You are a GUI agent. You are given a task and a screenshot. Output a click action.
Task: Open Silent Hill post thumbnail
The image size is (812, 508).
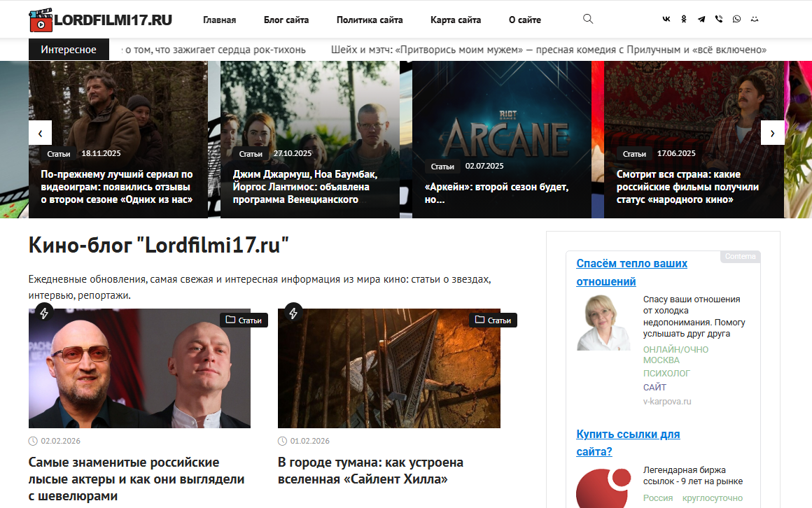pos(389,368)
